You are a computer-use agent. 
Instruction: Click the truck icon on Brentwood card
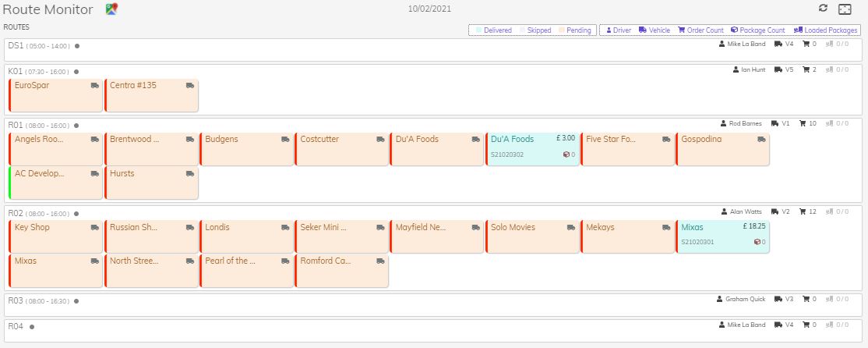tap(190, 140)
